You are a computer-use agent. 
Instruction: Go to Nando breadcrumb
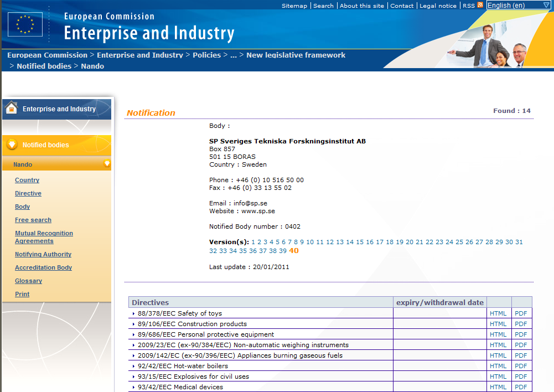point(92,66)
